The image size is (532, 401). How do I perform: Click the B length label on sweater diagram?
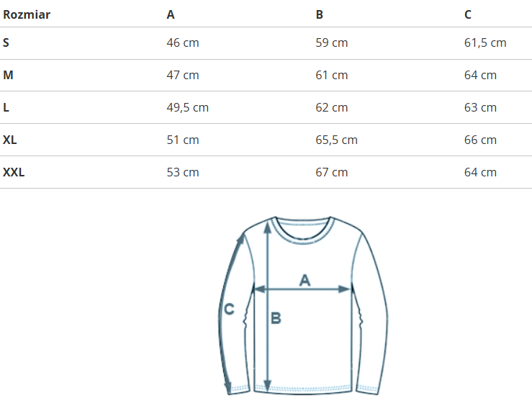[x=276, y=317]
